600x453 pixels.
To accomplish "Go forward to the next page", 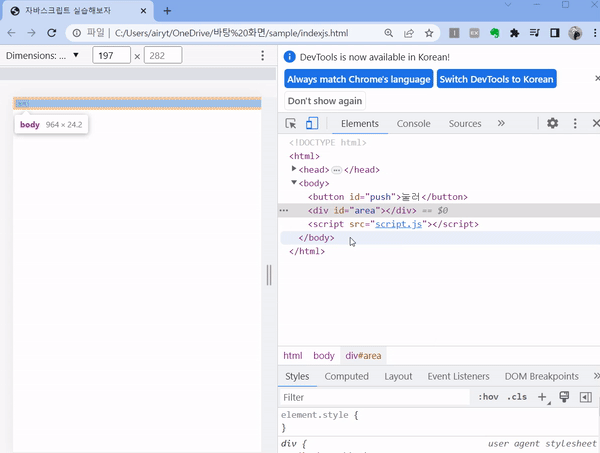I will (31, 33).
